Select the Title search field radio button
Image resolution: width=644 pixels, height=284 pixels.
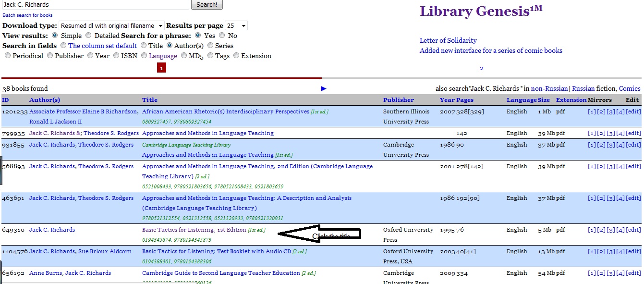pos(144,46)
